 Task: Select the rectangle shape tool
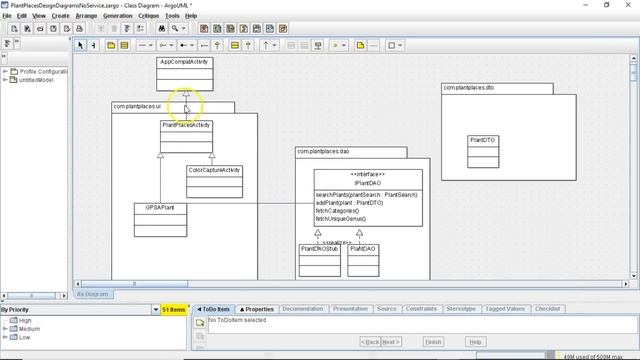tap(391, 45)
